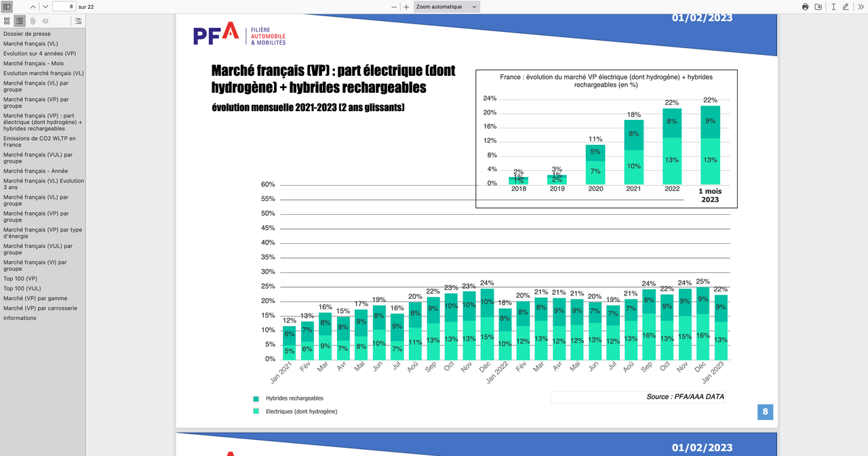The width and height of the screenshot is (868, 456).
Task: Click 'évolution mensuelle 2021-2023' subtitle
Action: 308,108
